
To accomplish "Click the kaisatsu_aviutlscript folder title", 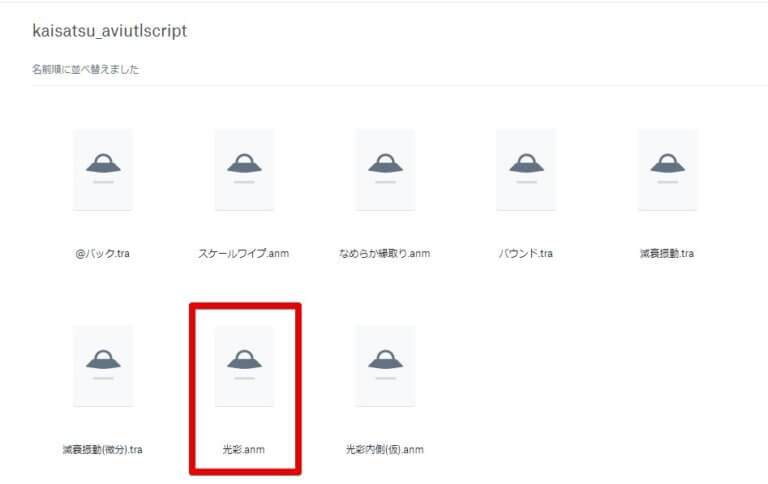I will 110,31.
